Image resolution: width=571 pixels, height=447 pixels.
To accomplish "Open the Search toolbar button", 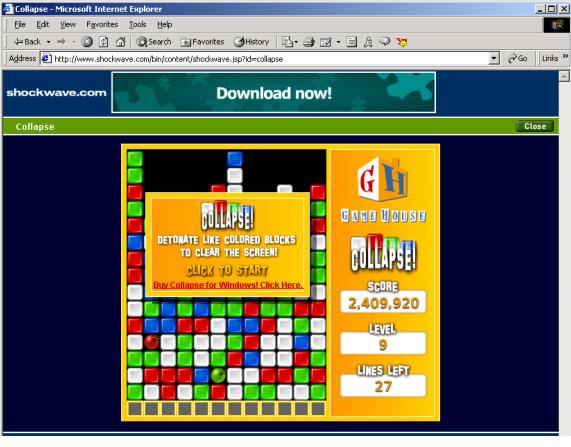I will click(x=154, y=42).
